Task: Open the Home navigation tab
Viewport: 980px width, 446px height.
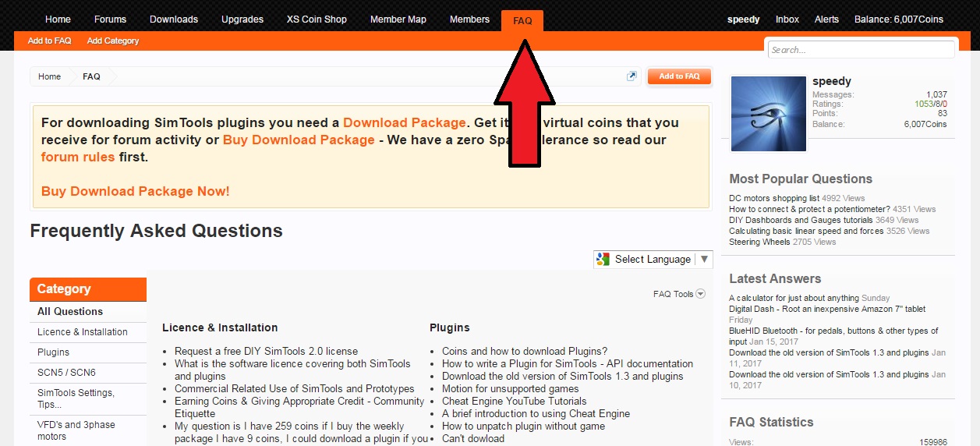Action: 58,19
